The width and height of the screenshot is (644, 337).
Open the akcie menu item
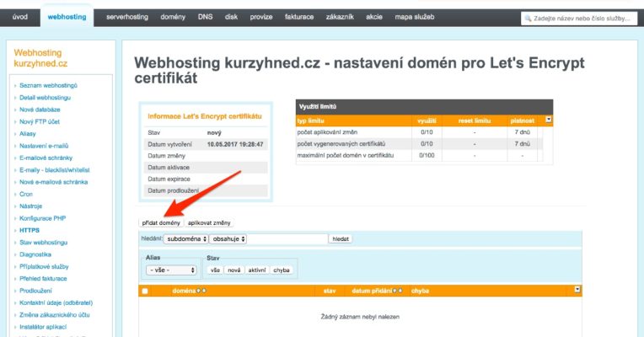374,17
